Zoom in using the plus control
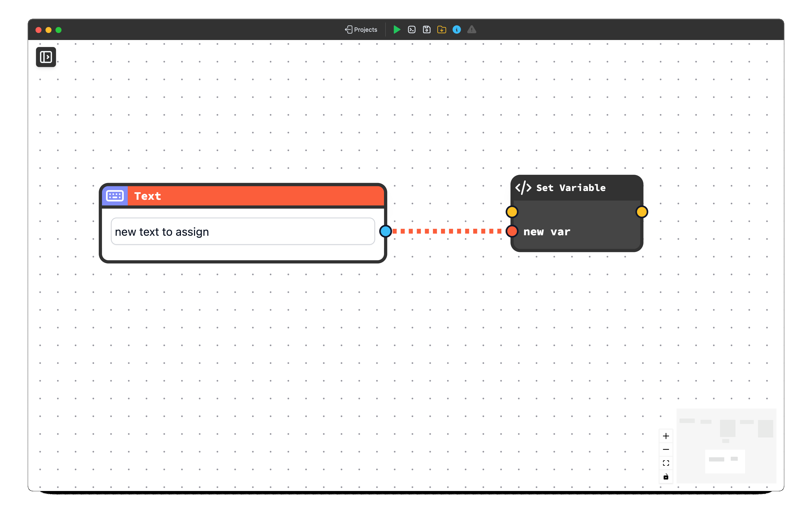Viewport: 812px width, 528px height. point(666,436)
